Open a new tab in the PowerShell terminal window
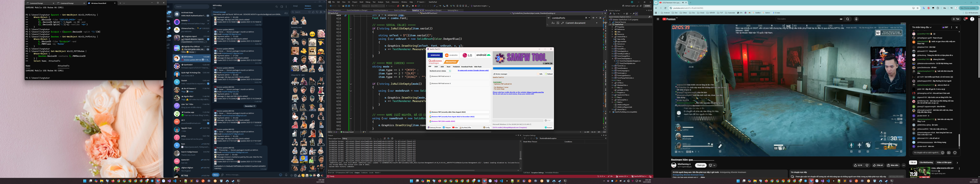Image resolution: width=980 pixels, height=184 pixels. [120, 3]
